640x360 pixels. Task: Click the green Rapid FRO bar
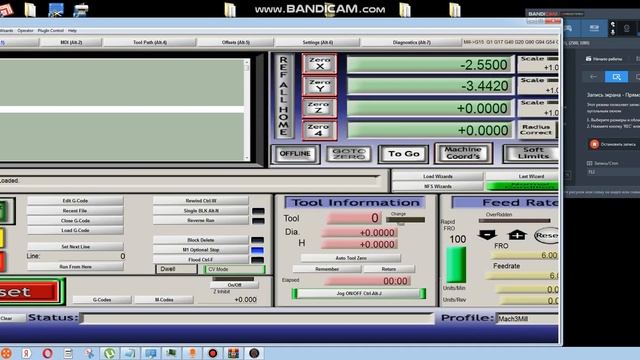456,265
